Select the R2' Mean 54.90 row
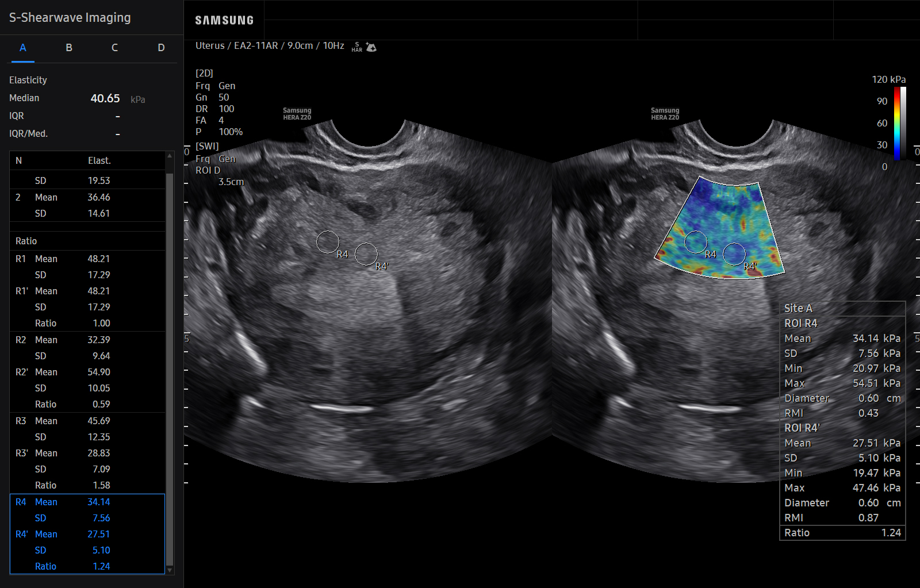 click(x=87, y=372)
